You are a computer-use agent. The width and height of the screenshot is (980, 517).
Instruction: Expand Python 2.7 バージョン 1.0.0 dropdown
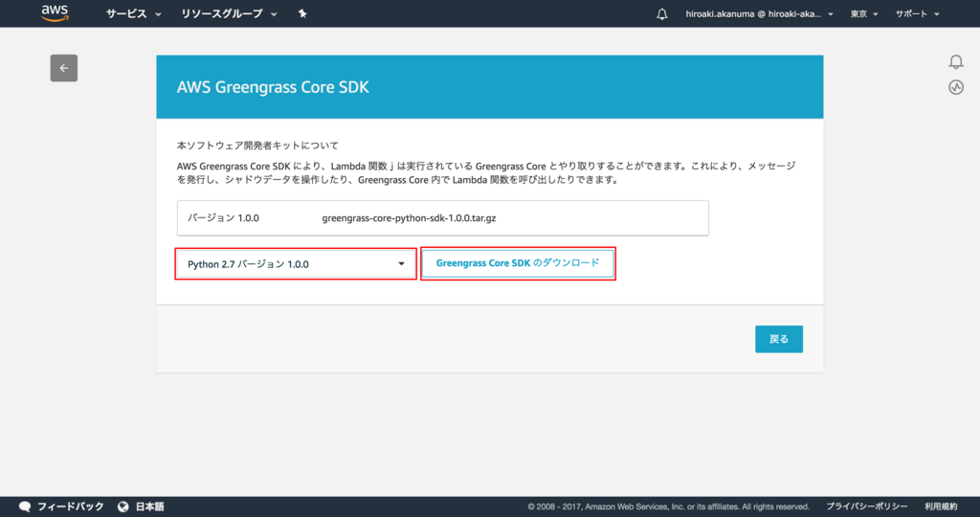click(x=296, y=264)
